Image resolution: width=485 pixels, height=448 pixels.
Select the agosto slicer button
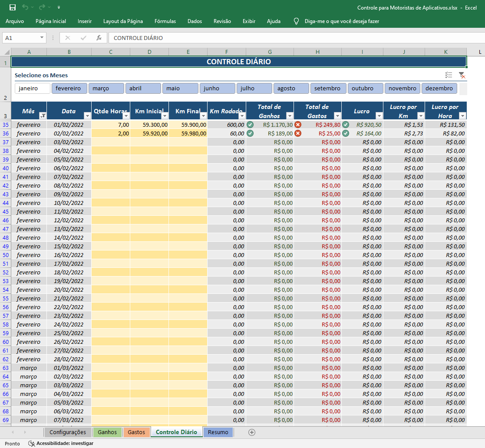pos(291,89)
